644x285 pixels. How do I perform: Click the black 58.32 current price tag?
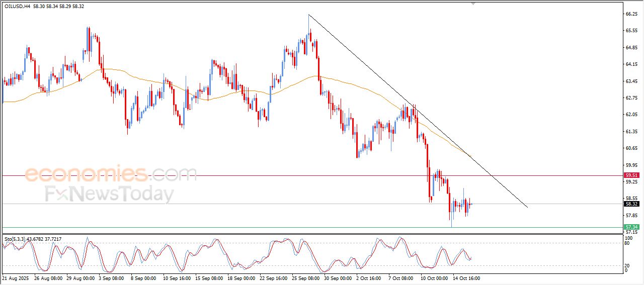point(631,204)
